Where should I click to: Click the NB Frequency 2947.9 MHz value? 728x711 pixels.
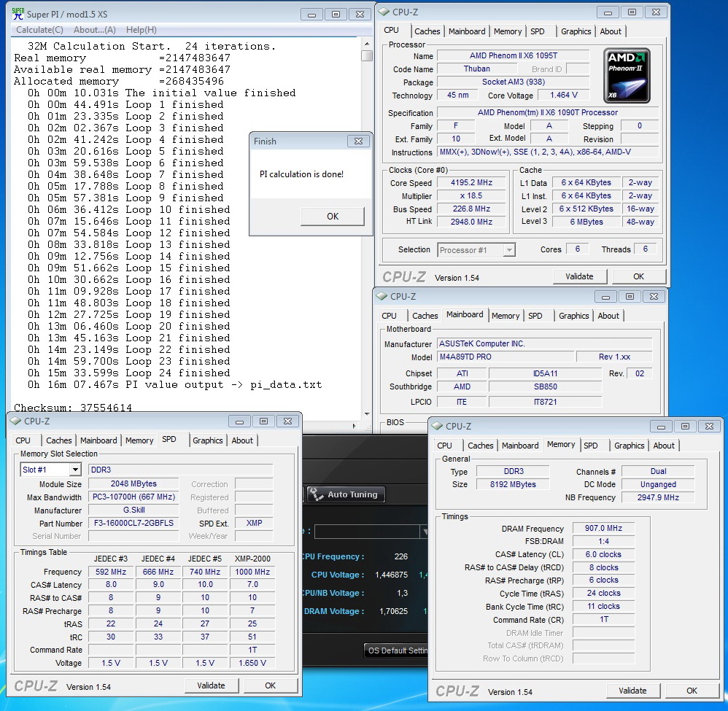pos(658,497)
